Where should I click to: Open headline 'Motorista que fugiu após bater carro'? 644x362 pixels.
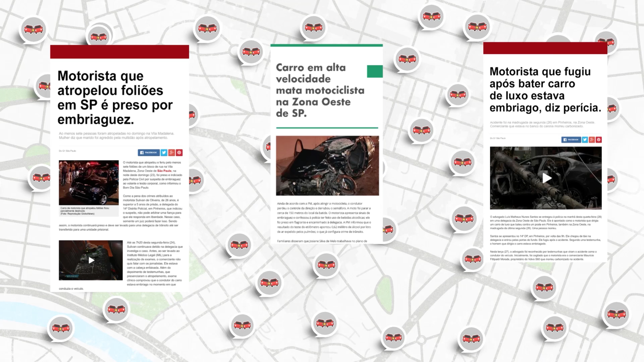click(x=545, y=89)
